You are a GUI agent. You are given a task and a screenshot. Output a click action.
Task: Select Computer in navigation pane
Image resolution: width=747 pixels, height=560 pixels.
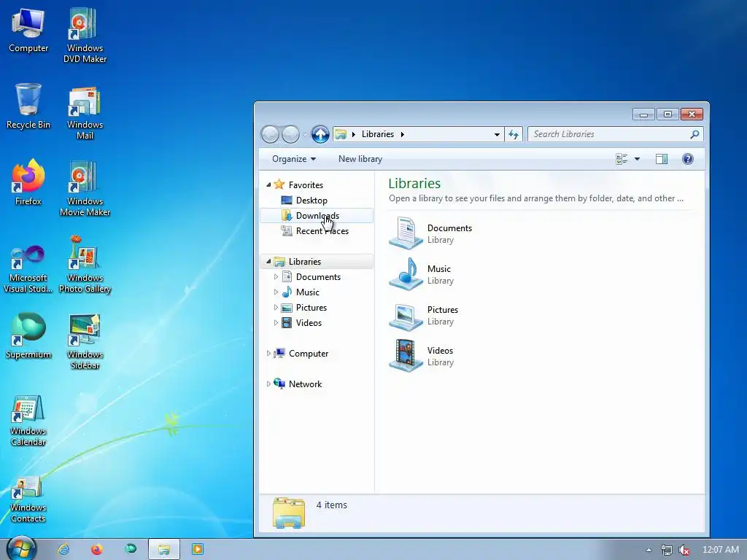click(x=309, y=354)
